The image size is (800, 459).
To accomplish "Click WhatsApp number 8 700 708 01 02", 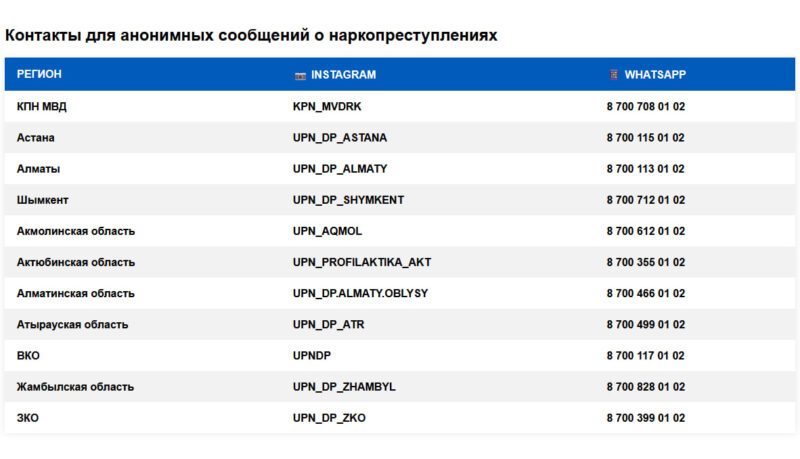I will (x=645, y=107).
